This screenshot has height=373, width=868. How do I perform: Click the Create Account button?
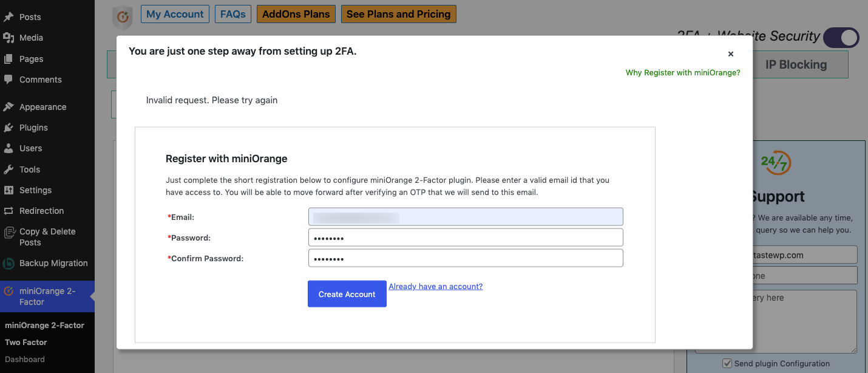(x=347, y=293)
